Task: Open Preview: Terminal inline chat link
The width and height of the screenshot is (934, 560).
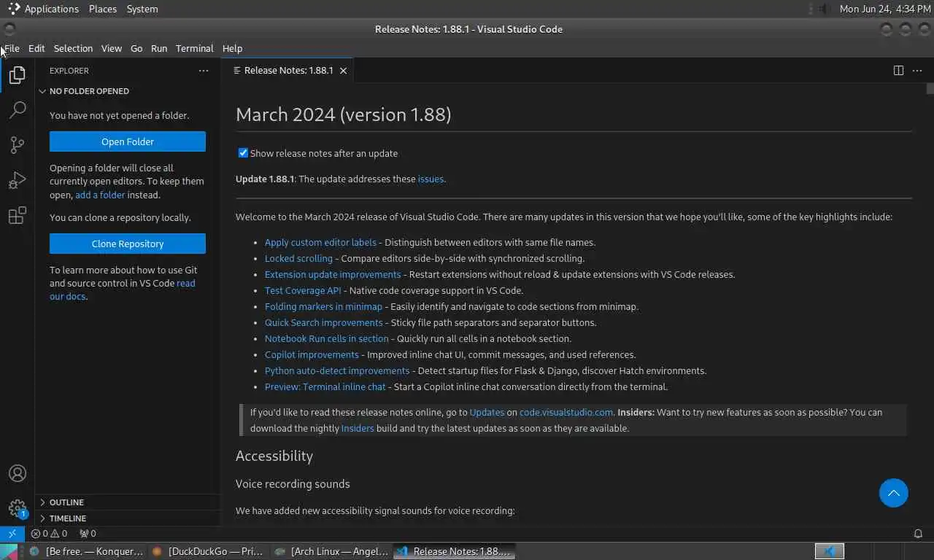Action: click(x=325, y=386)
